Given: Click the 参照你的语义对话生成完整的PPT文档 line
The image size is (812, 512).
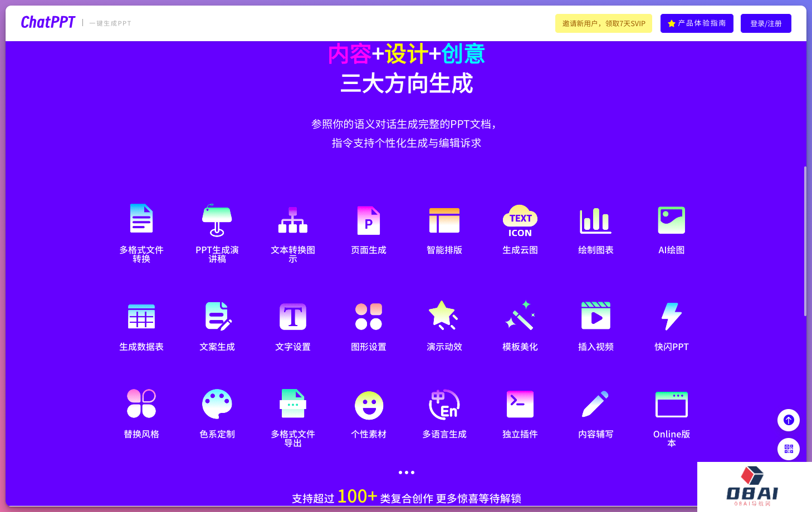Looking at the screenshot, I should [403, 124].
